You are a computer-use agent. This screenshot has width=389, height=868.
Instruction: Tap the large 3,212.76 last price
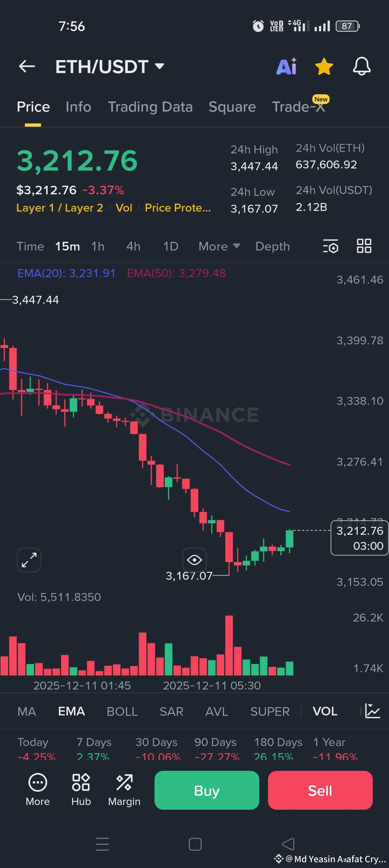[x=77, y=161]
